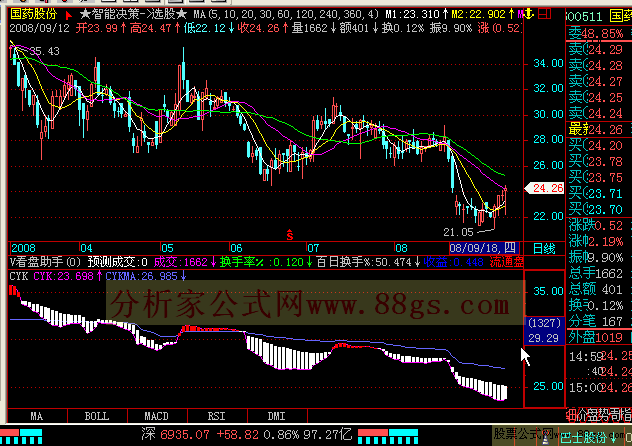
Task: Open the 日线 period selector
Action: coord(544,248)
